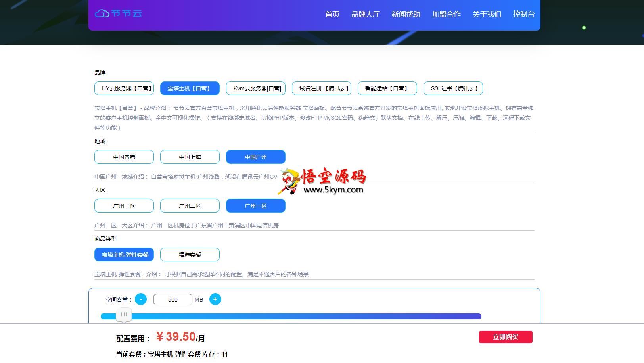644x363 pixels.
Task: Click the 立即购买 buy button
Action: [506, 337]
